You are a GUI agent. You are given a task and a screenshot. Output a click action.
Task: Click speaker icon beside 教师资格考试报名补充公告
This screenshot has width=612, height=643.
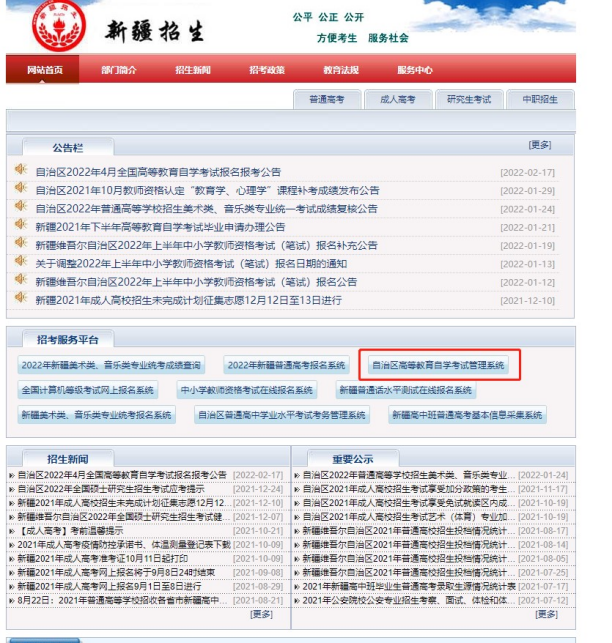coord(20,245)
